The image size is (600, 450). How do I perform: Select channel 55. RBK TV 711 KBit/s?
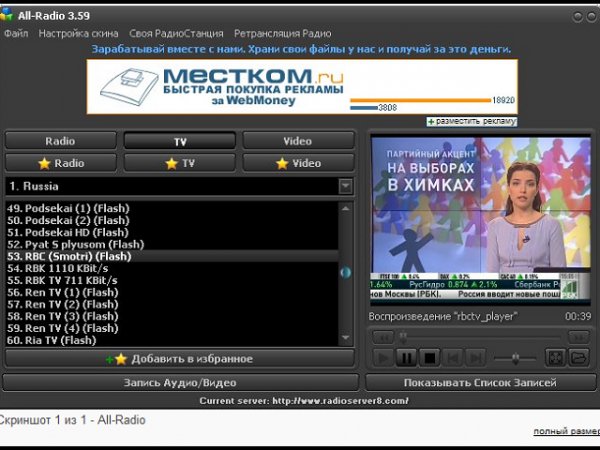pyautogui.click(x=172, y=280)
